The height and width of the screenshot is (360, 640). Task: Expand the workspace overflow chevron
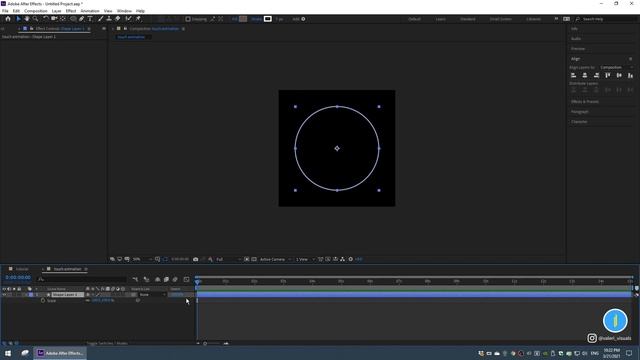click(556, 19)
